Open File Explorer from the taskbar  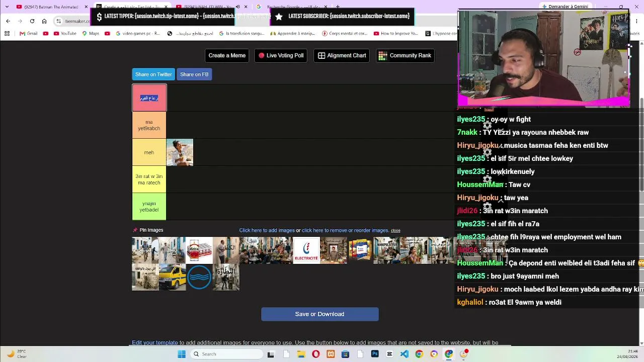[301, 354]
